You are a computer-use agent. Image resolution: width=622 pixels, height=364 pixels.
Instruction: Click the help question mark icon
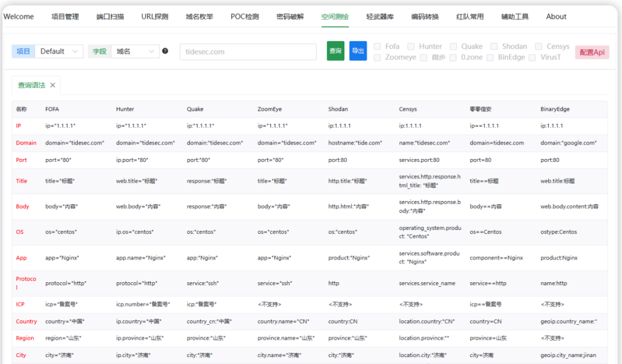click(165, 51)
